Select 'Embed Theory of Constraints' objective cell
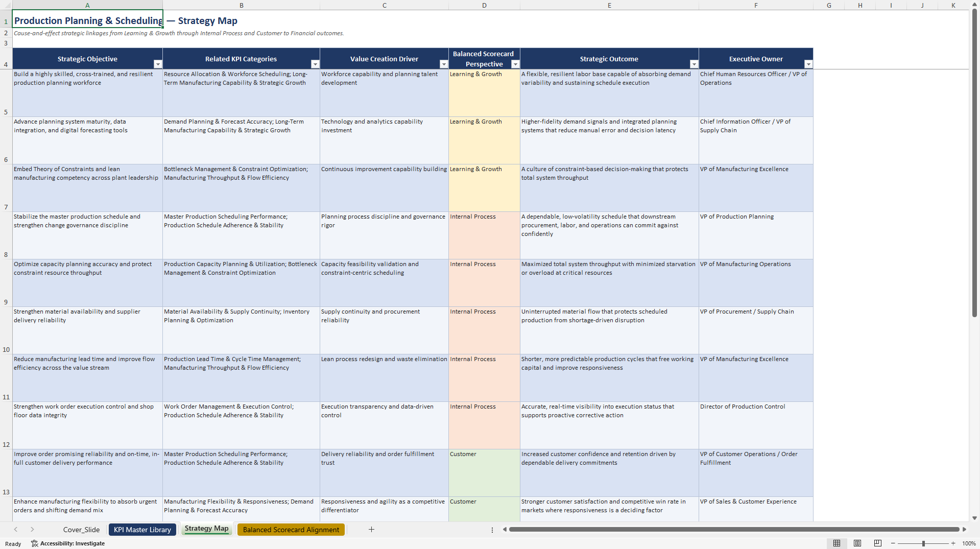980x549 pixels. pos(87,188)
